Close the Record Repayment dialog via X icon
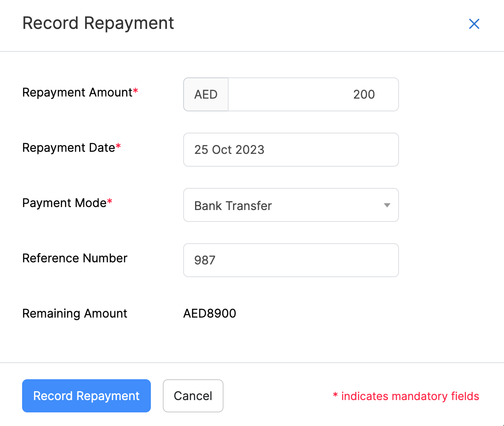 474,24
